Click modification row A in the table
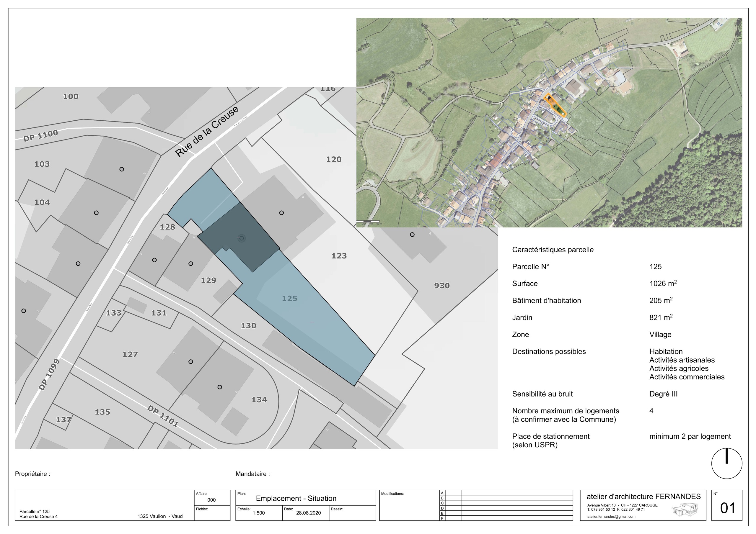 tap(507, 493)
